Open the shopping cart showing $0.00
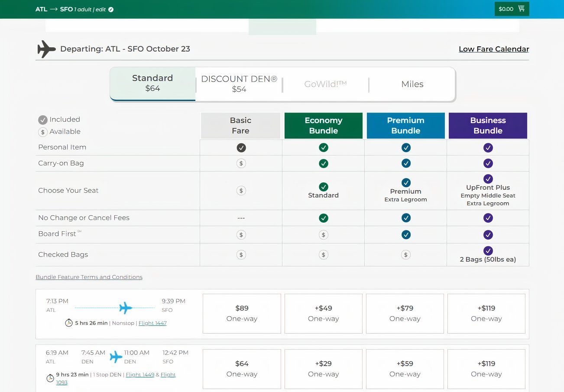This screenshot has width=564, height=392. [x=512, y=9]
